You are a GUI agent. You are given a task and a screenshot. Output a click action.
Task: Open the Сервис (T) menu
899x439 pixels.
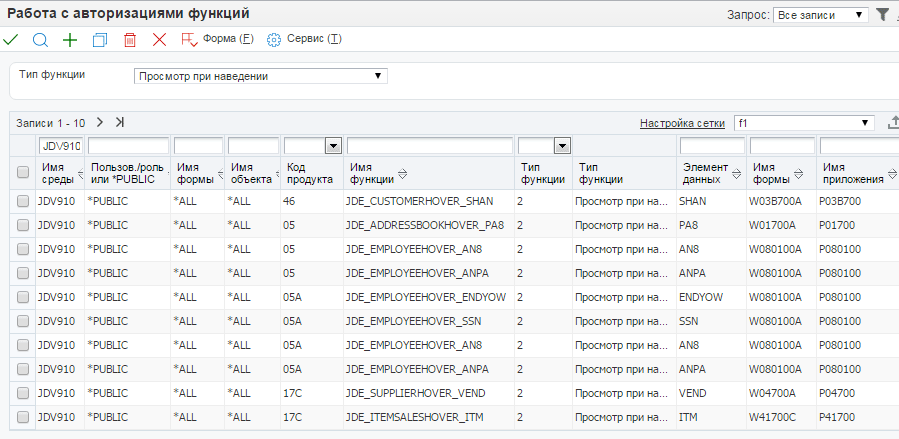304,39
